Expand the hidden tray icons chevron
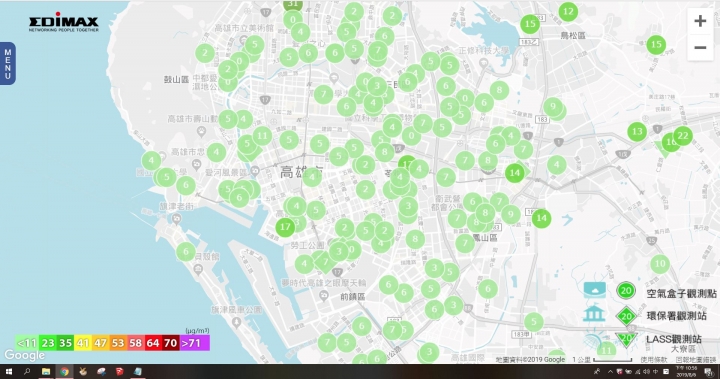 tap(610, 372)
